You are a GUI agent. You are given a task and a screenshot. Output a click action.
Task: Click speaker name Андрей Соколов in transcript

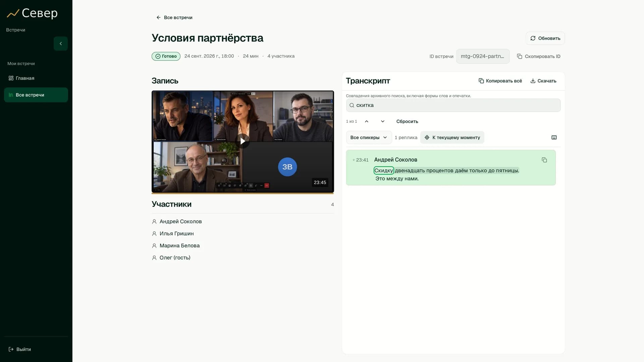396,160
